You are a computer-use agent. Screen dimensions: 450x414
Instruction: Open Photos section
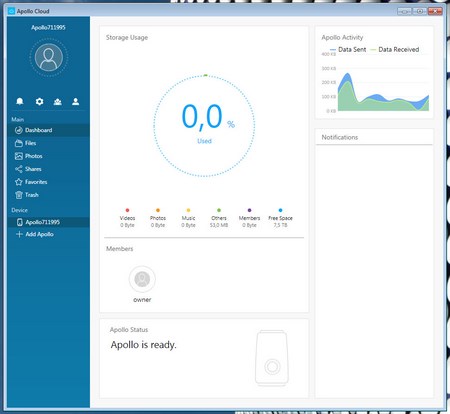pos(48,156)
